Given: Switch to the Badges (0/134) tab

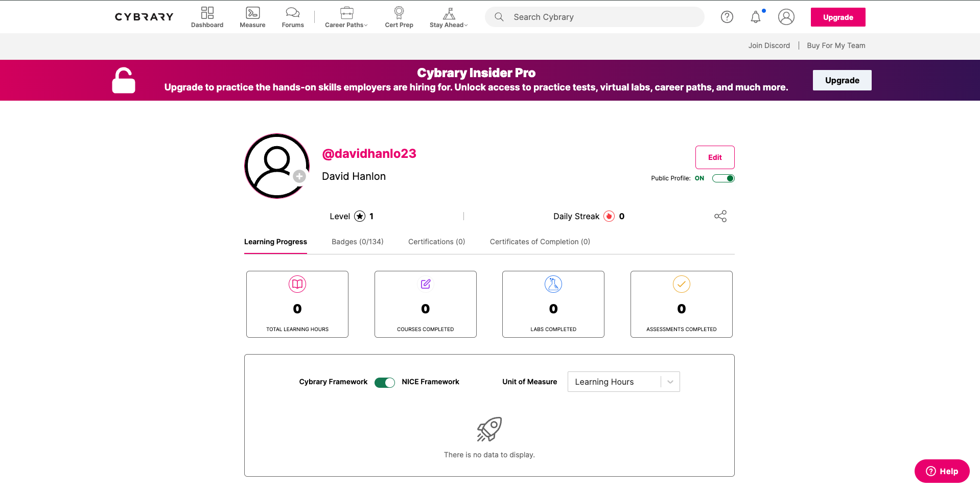Looking at the screenshot, I should coord(357,242).
